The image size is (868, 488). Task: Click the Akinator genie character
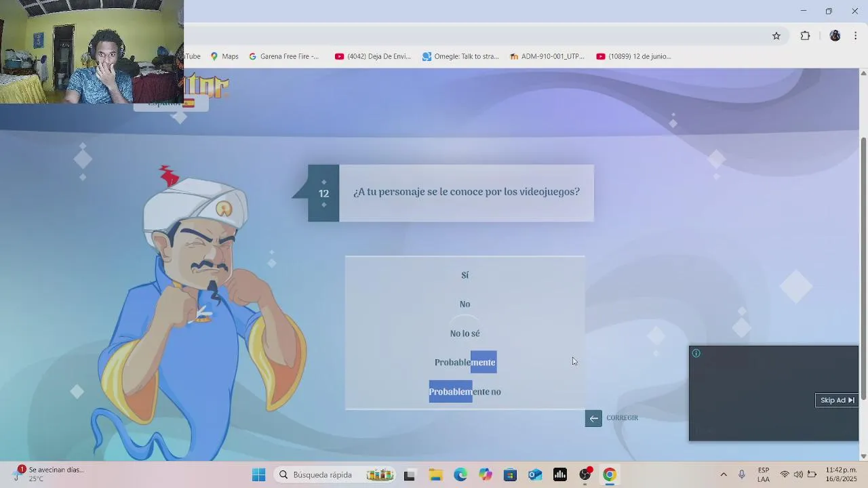(x=203, y=312)
